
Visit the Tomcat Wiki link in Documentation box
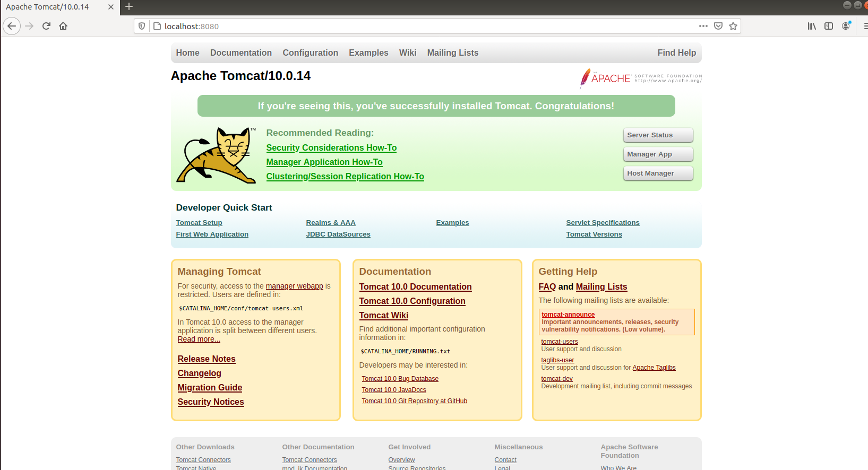tap(384, 316)
